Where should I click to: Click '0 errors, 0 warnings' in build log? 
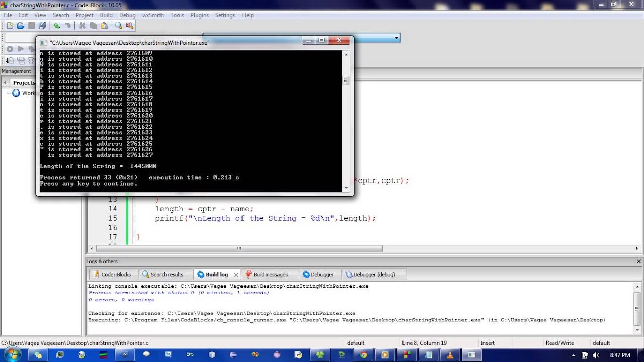click(121, 300)
